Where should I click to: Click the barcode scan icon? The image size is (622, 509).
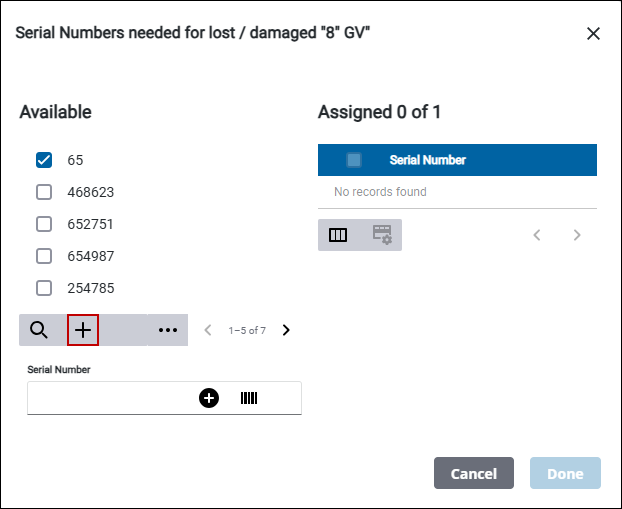click(x=249, y=398)
